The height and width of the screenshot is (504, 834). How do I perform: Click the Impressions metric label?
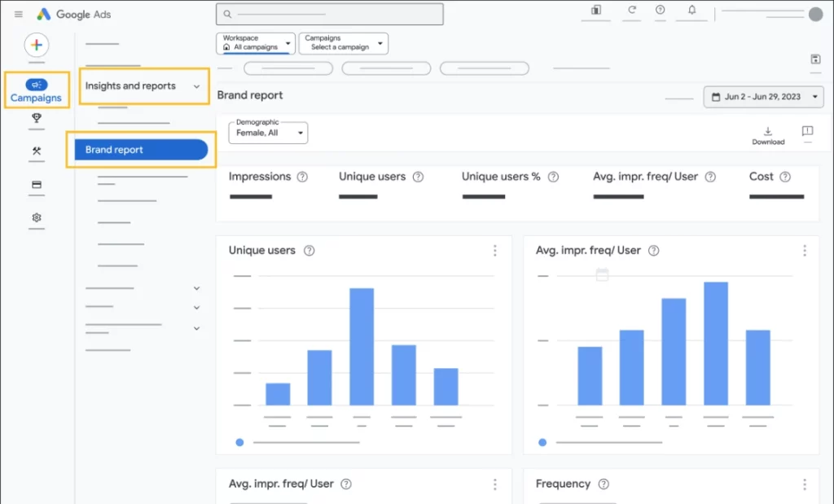click(260, 177)
